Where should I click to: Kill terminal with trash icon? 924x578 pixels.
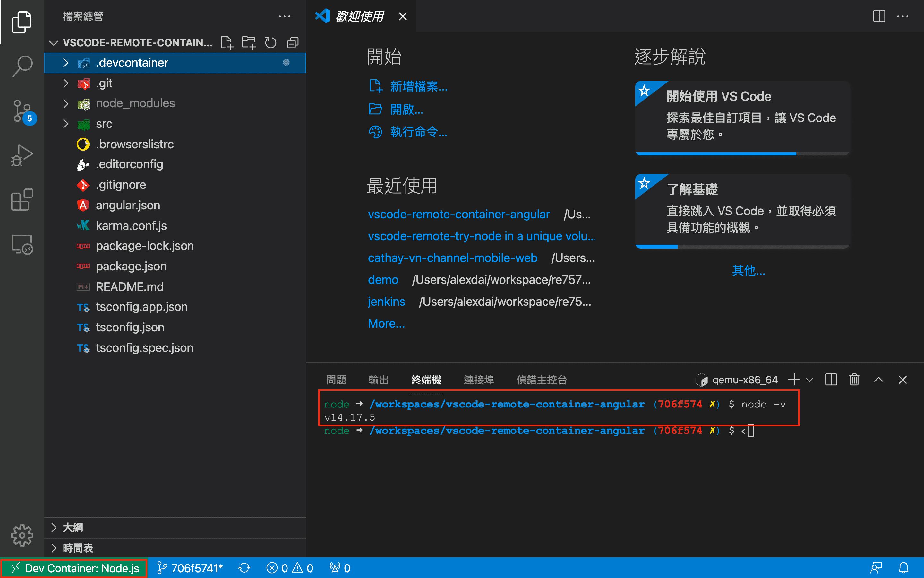(854, 380)
